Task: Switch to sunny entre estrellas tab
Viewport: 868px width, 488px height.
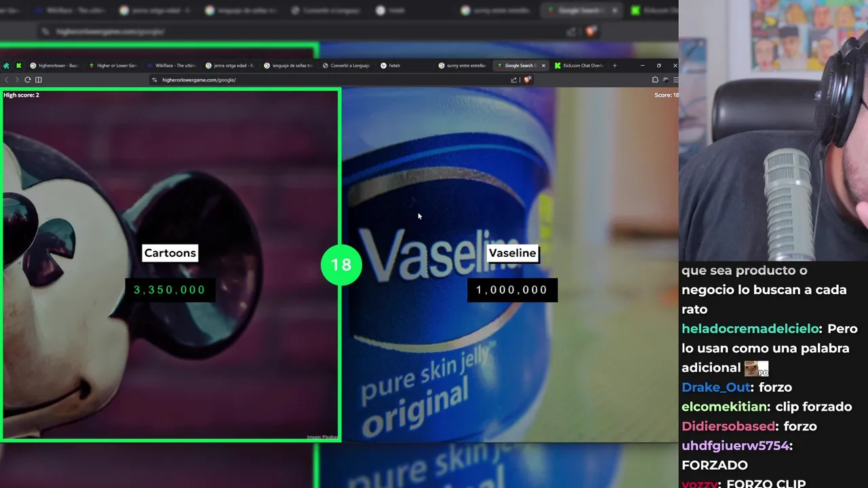Action: (462, 66)
